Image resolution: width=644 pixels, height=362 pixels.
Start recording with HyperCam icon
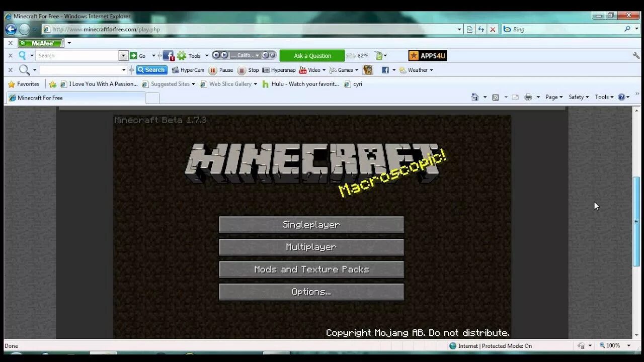tap(188, 70)
